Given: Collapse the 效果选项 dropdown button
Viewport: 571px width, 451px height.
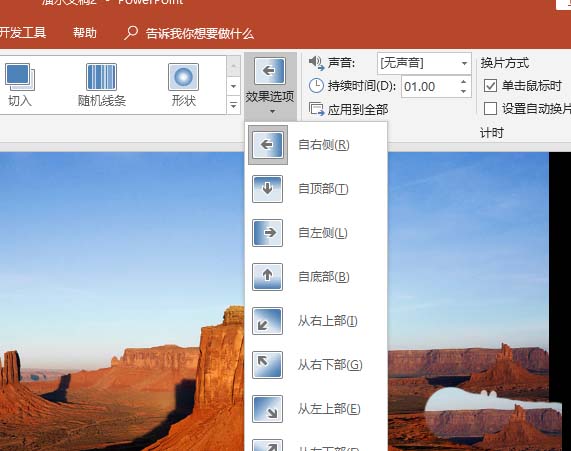Looking at the screenshot, I should tap(270, 86).
